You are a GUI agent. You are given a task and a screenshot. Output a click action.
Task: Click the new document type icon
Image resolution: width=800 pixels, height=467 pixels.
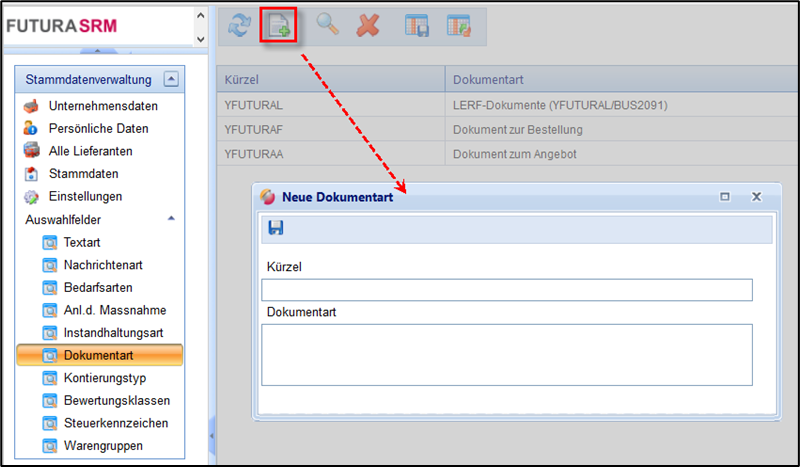tap(279, 26)
